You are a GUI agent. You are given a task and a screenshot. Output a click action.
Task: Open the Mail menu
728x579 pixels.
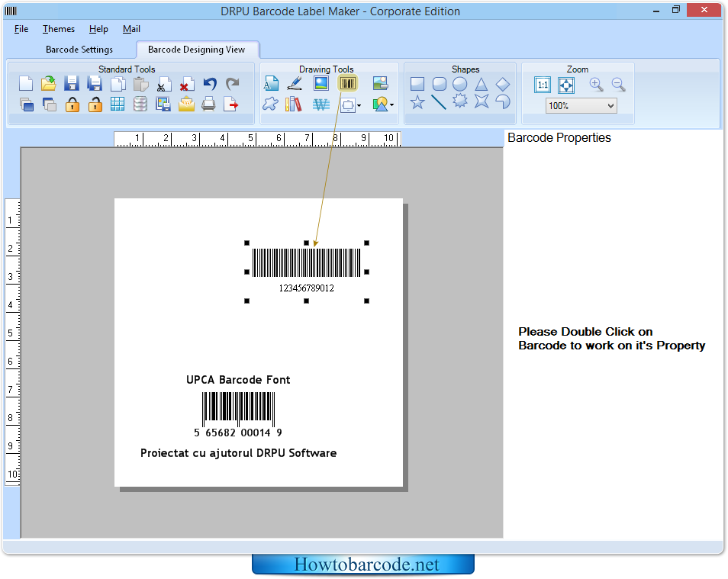(x=131, y=29)
